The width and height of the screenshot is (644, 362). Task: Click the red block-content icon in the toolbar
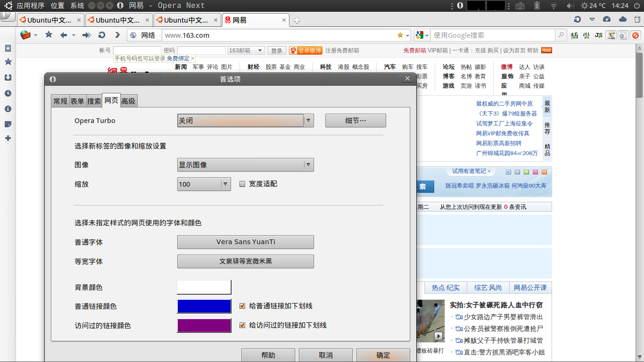point(636,35)
